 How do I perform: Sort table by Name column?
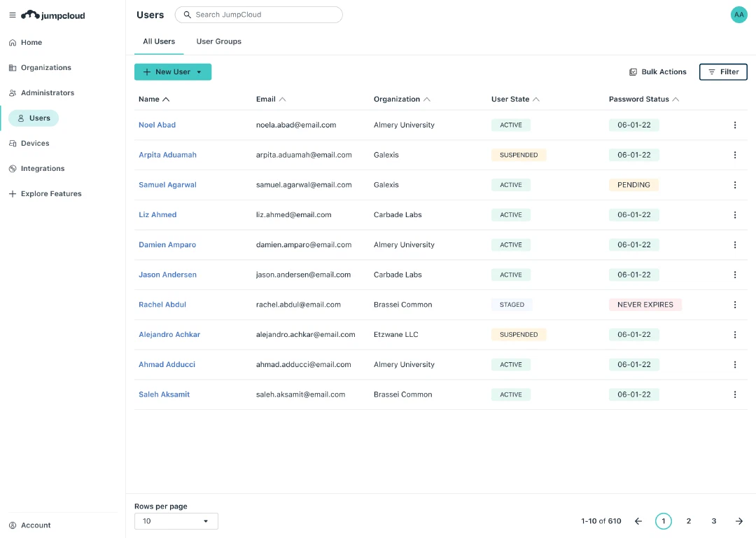point(154,99)
